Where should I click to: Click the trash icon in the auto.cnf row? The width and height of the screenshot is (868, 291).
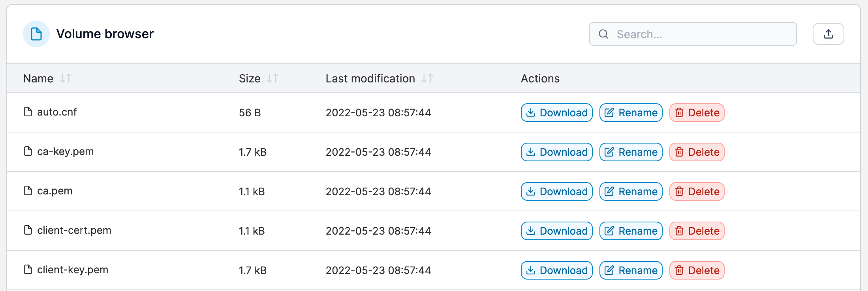tap(679, 112)
